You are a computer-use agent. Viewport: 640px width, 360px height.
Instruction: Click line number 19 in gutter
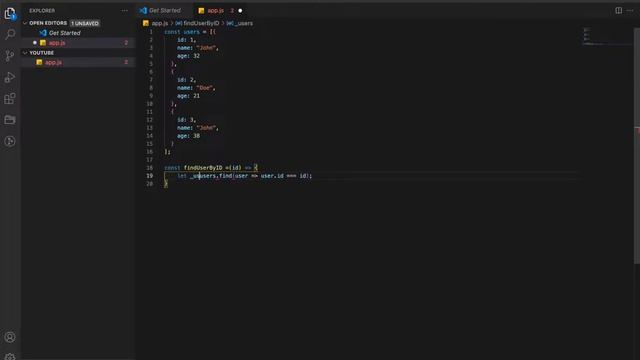150,176
